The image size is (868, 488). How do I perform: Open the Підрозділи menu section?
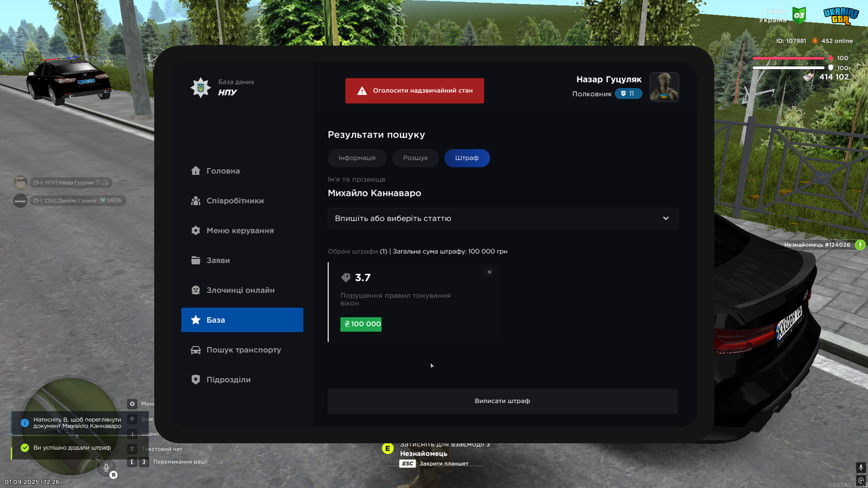click(x=242, y=380)
